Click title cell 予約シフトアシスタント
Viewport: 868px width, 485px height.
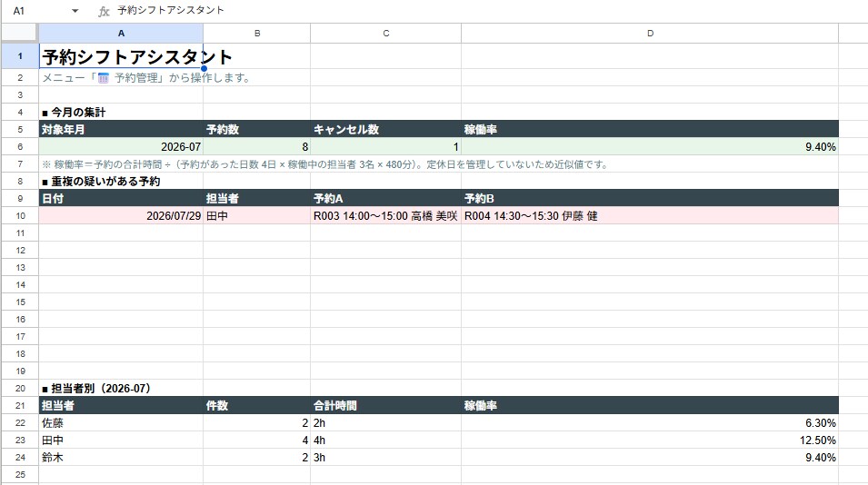[x=121, y=55]
